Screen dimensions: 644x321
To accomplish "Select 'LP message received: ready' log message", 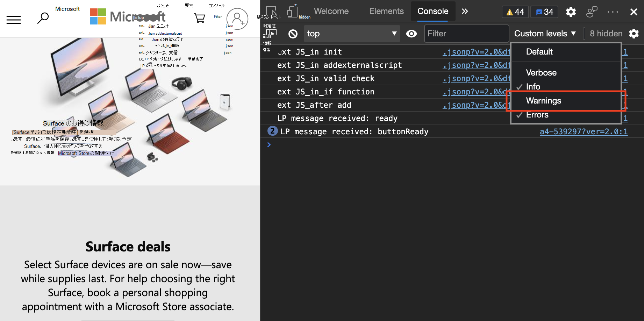I will pyautogui.click(x=337, y=118).
